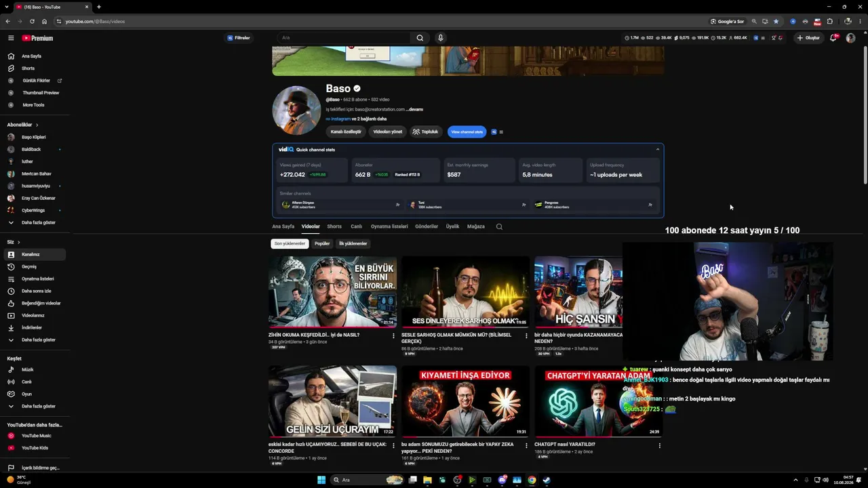Click the Kanalı özelleştir button
This screenshot has width=868, height=488.
point(346,131)
